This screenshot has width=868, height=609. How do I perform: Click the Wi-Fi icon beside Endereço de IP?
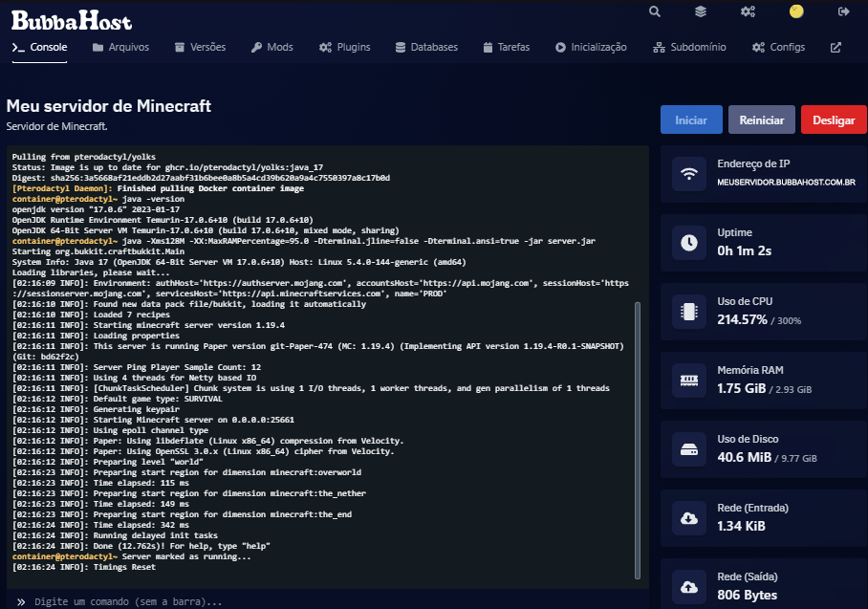[688, 173]
